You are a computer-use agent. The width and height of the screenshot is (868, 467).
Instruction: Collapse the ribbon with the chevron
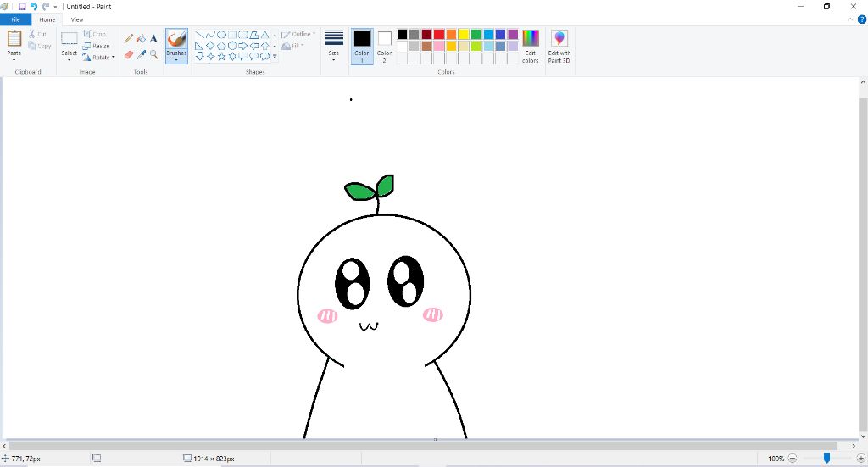pos(851,19)
